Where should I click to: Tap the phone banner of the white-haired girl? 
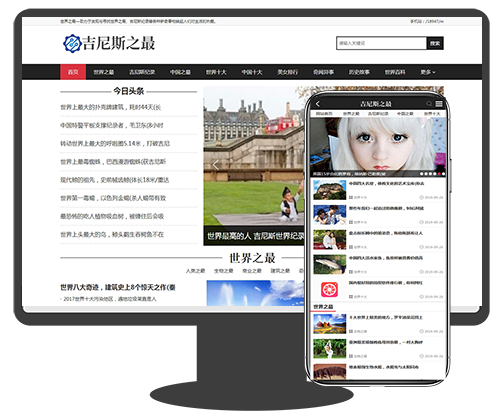[x=378, y=147]
